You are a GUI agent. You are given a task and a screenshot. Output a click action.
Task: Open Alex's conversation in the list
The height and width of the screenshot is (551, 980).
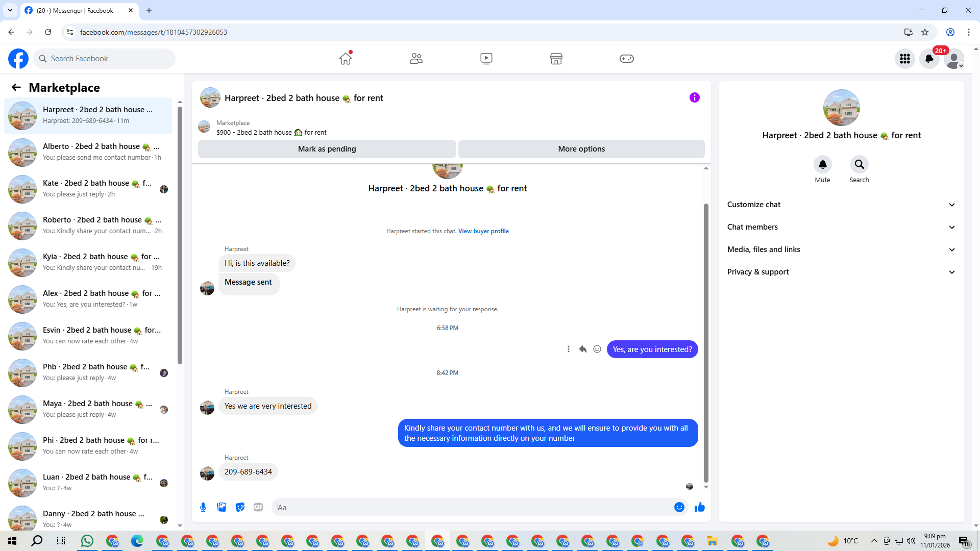(x=88, y=299)
